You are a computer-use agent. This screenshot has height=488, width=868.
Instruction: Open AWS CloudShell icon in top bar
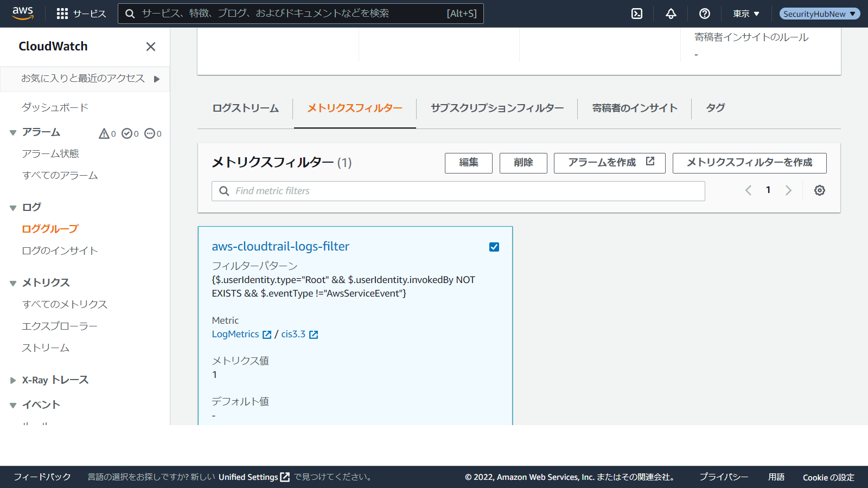(637, 14)
